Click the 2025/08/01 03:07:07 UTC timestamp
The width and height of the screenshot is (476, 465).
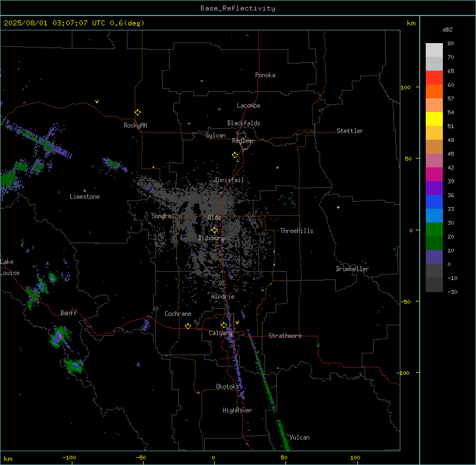click(74, 23)
